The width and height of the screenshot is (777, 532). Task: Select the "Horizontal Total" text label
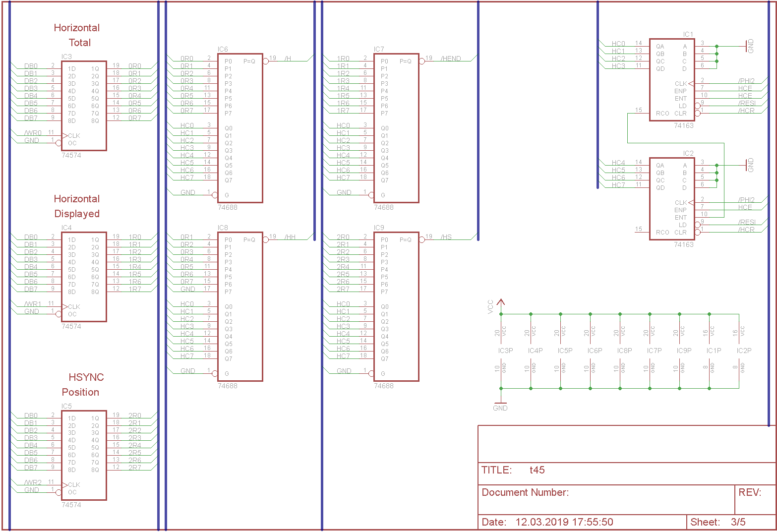pos(77,35)
